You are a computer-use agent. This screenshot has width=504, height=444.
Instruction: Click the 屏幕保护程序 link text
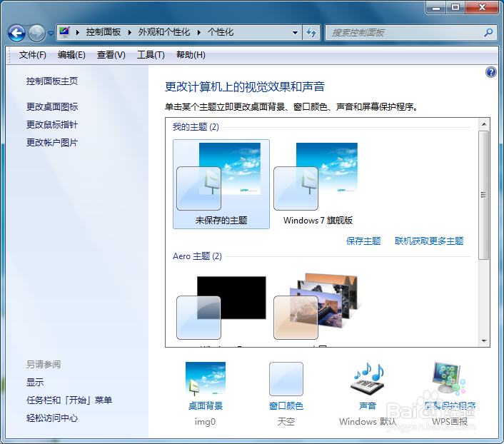click(450, 406)
